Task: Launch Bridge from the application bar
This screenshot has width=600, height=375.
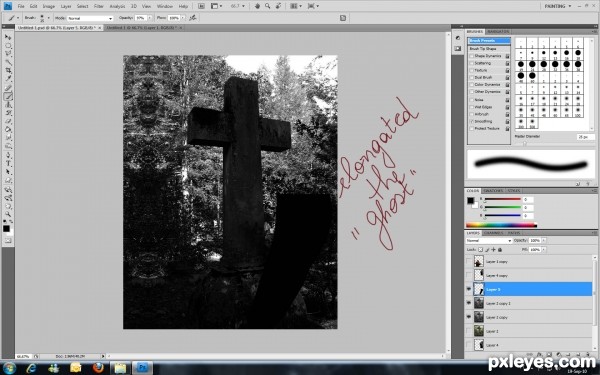Action: pos(201,6)
